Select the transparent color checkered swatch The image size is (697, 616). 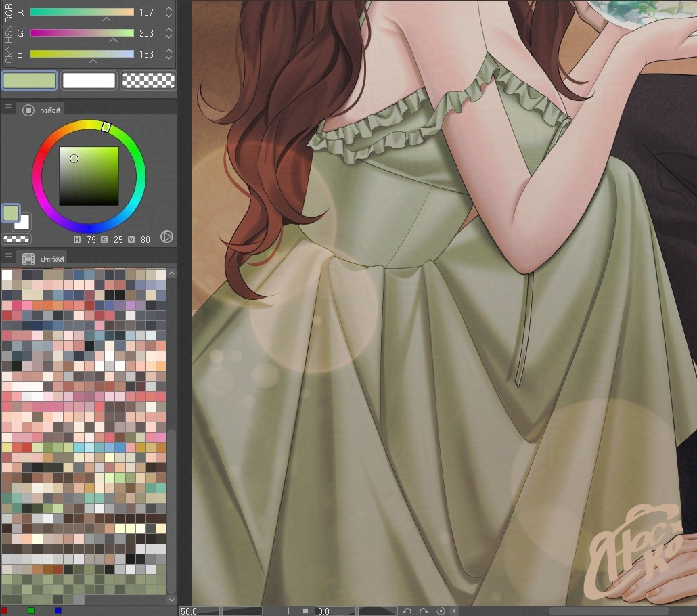click(x=148, y=81)
